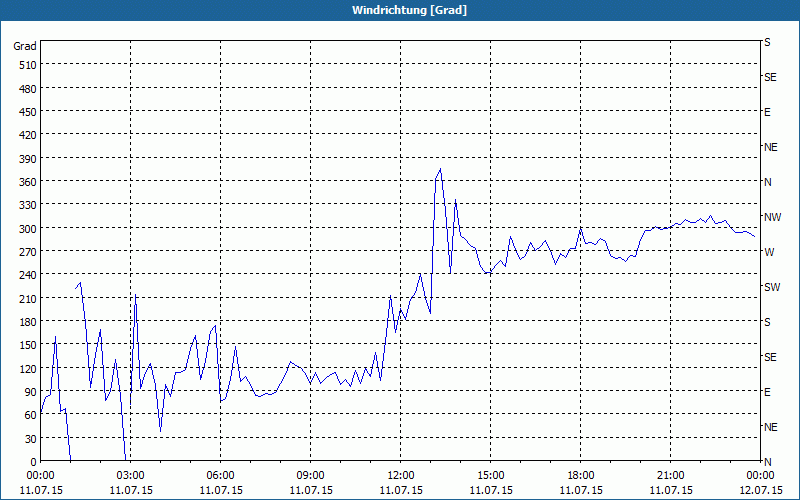
Task: Select the 360 degree y-axis tick label
Action: [25, 182]
